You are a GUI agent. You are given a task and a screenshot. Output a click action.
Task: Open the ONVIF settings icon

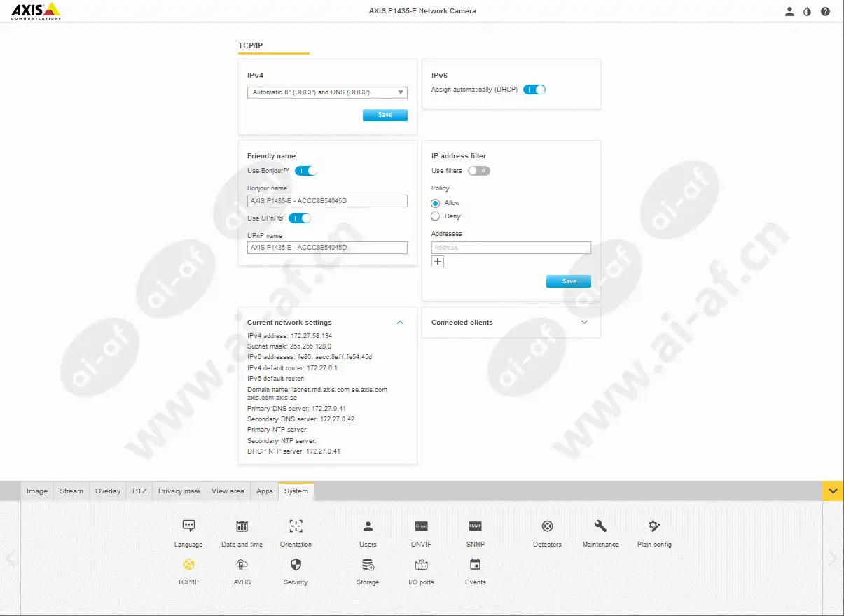tap(421, 526)
